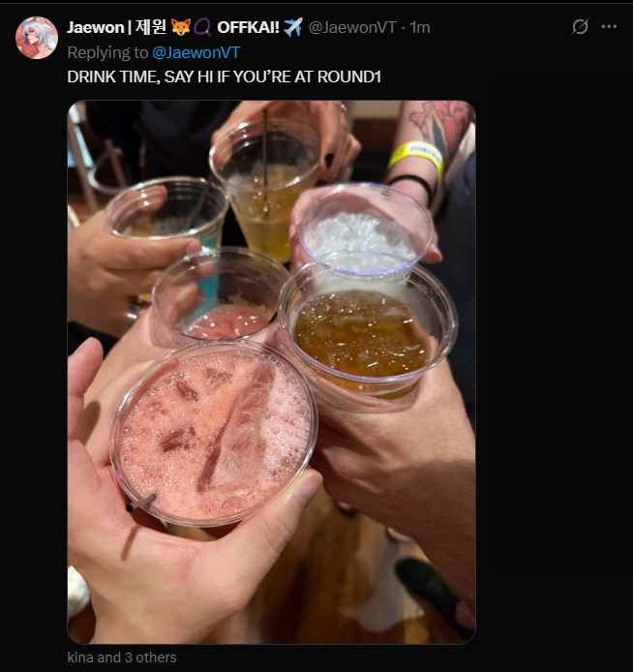The width and height of the screenshot is (633, 672).
Task: Click the gray @JaewonVT handle in header
Action: (352, 27)
